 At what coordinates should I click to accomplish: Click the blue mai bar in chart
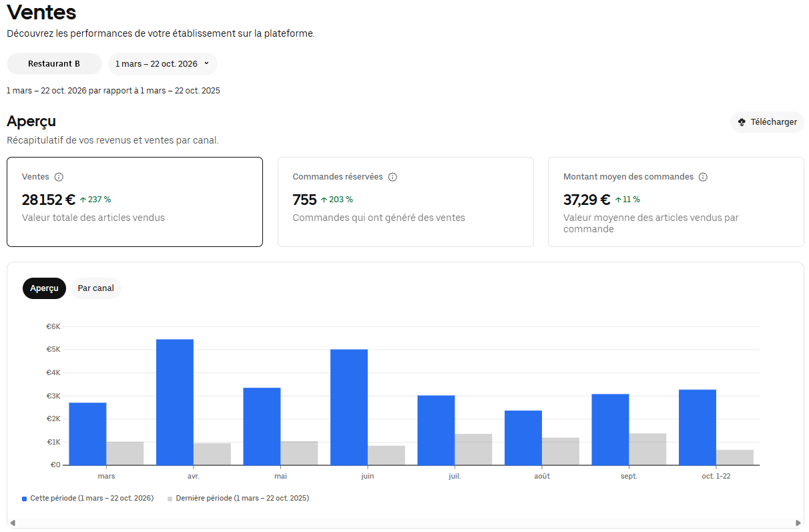[x=262, y=427]
